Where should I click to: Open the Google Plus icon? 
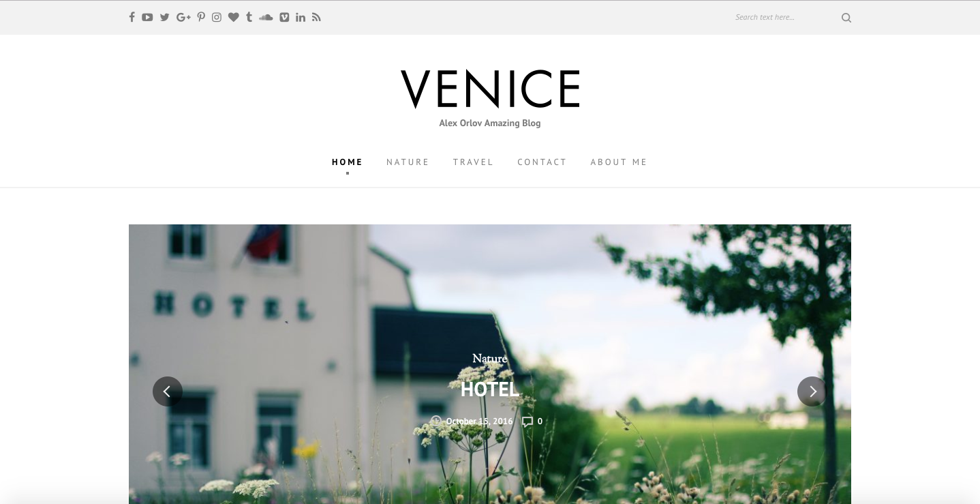[183, 17]
